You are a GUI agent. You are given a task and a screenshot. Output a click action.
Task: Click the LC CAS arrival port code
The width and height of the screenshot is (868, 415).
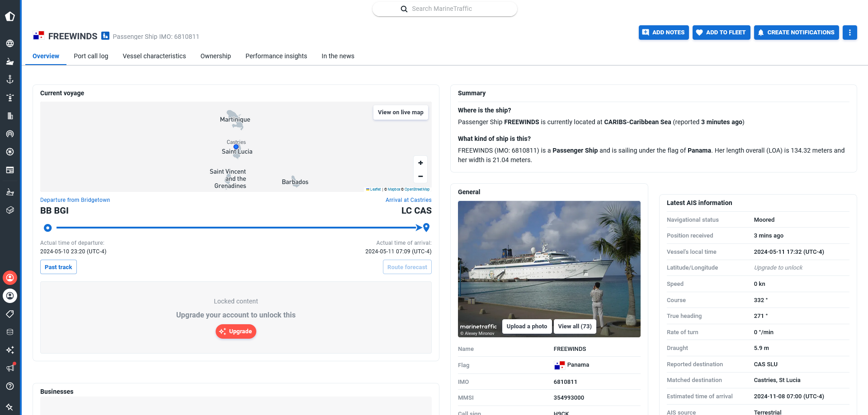coord(416,210)
